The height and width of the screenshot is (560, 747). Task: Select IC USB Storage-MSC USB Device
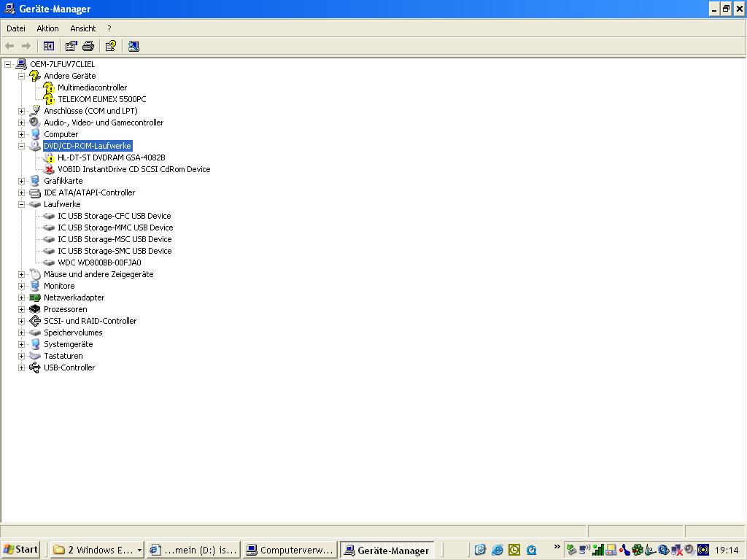[x=115, y=239]
